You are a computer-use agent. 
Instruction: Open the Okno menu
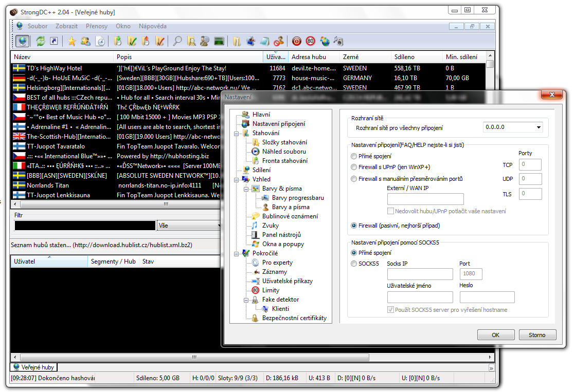[x=123, y=26]
